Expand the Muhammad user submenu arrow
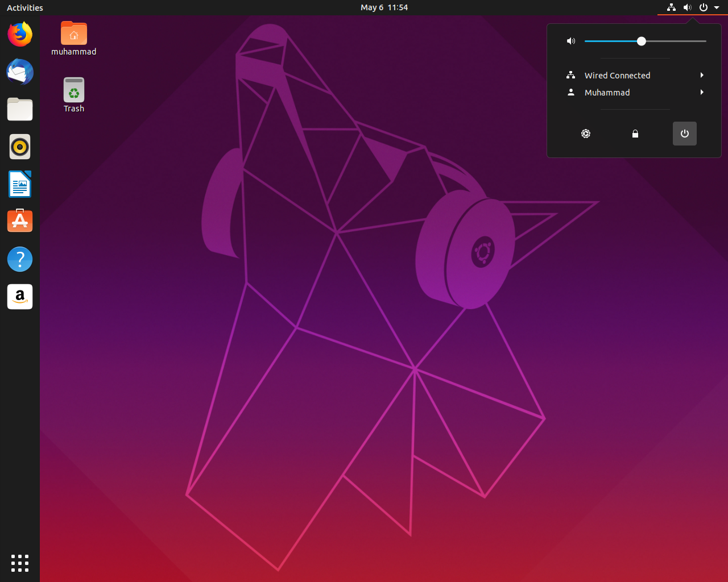Screen dimensions: 728x582 [702, 92]
